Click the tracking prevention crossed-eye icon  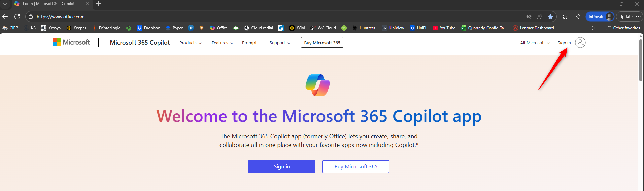[529, 17]
